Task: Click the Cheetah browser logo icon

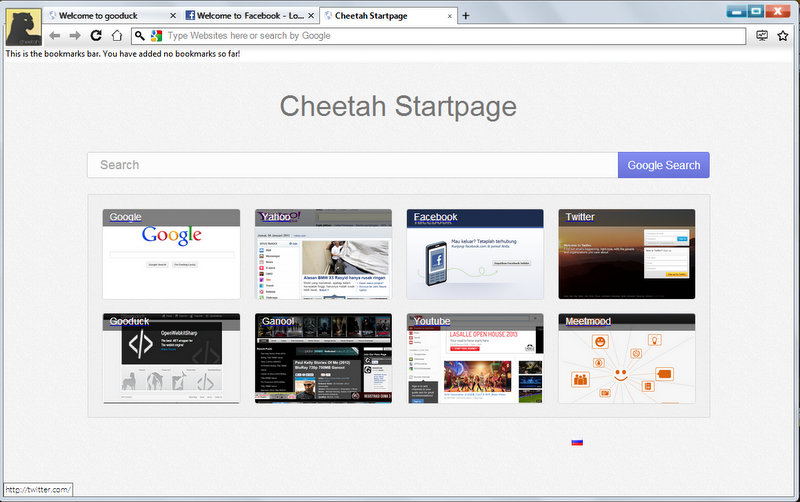Action: click(x=23, y=27)
